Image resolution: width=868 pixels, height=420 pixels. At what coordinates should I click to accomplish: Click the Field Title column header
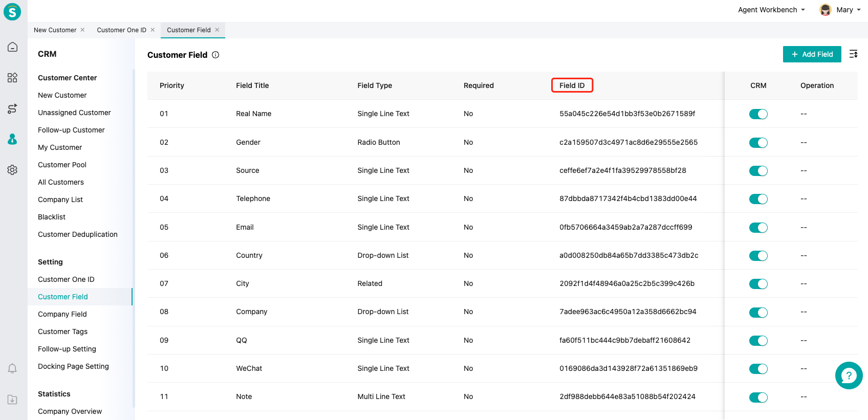(252, 85)
